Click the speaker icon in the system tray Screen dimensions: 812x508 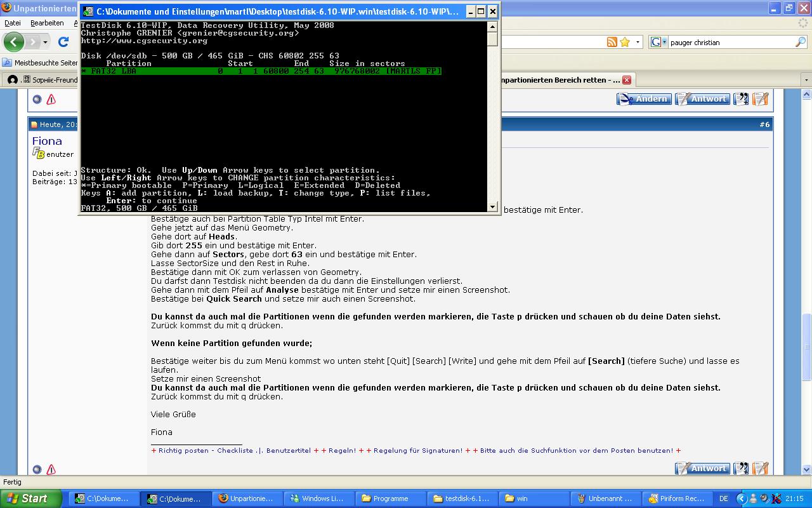764,499
